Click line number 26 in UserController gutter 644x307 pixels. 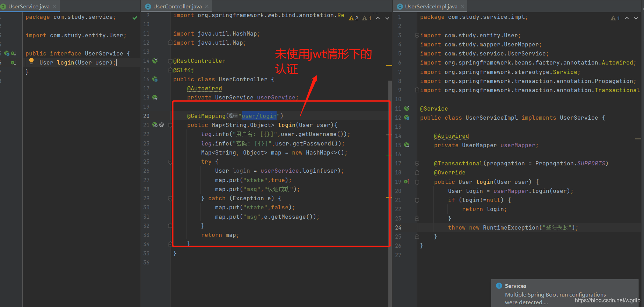(x=146, y=171)
